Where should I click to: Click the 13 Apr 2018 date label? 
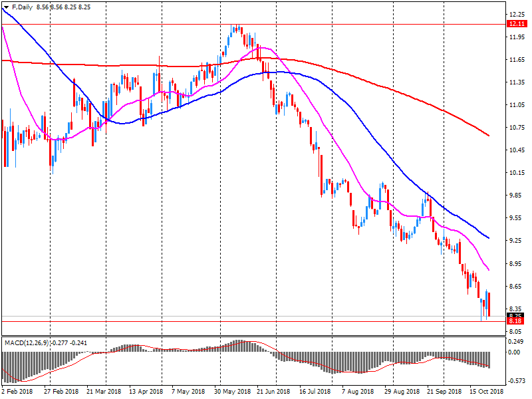point(146,392)
